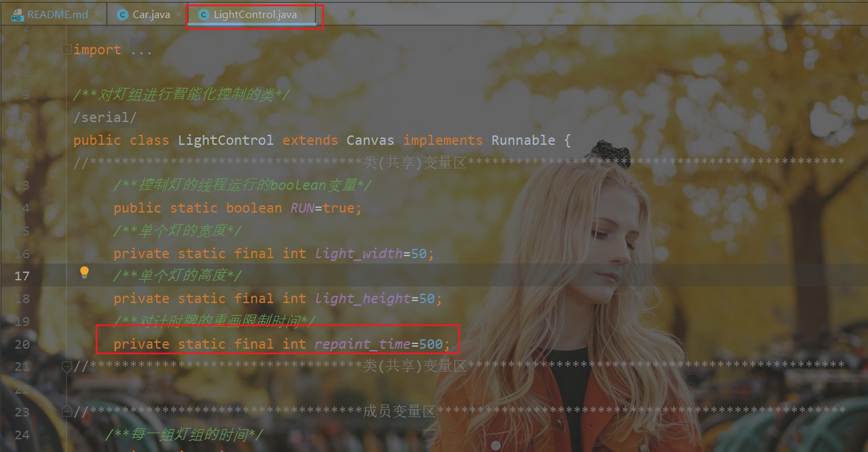
Task: Click comment '单个灯的高度'
Action: point(178,276)
